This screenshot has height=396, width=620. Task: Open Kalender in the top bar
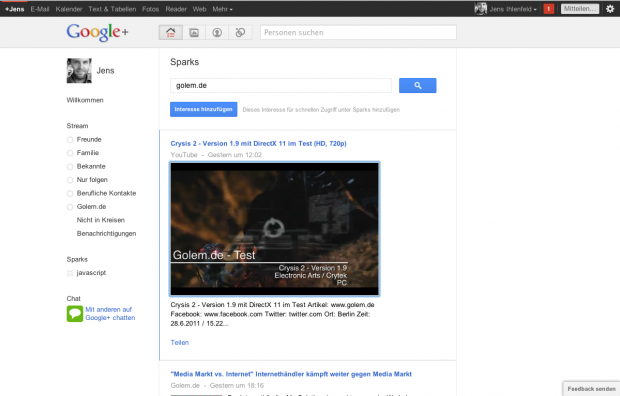(69, 9)
